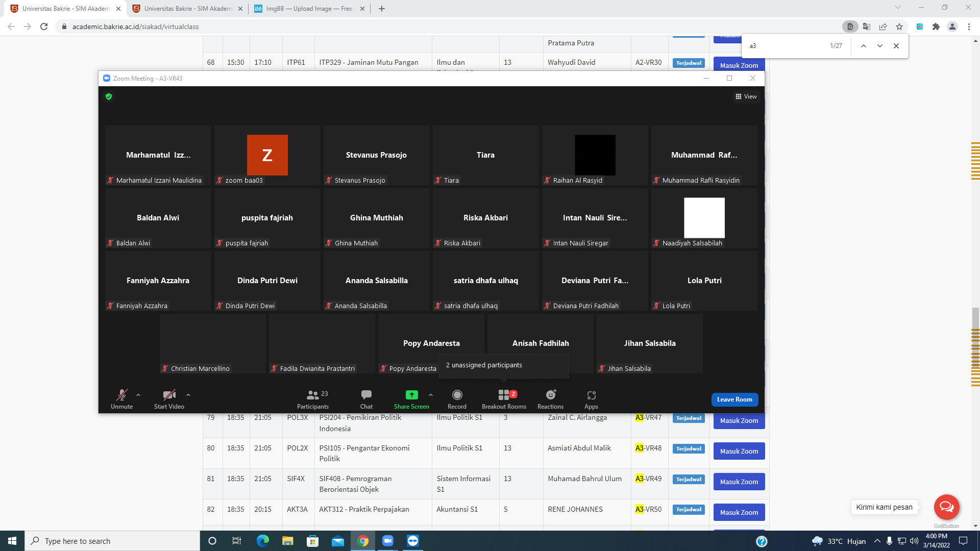Click the find-in-page search field
The height and width of the screenshot is (551, 980).
point(786,46)
